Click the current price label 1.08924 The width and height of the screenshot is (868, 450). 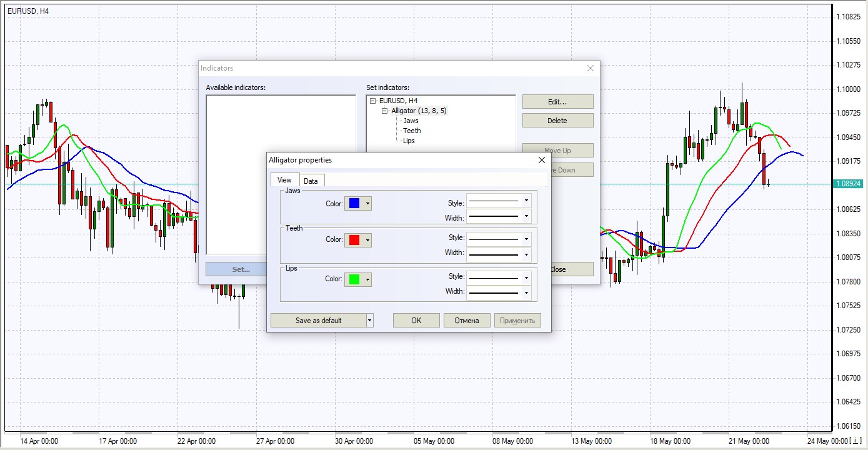point(849,184)
